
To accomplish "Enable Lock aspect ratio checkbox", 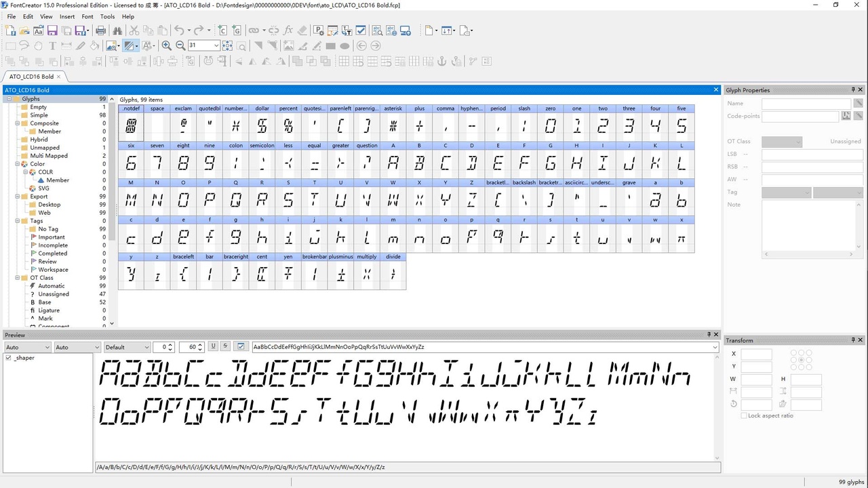I will pos(744,415).
